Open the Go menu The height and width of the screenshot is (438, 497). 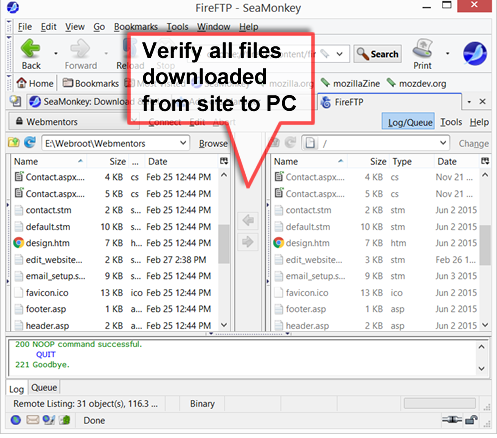coord(99,27)
